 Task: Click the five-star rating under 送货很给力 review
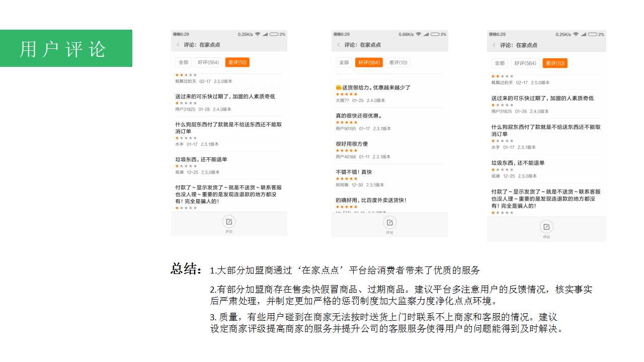pyautogui.click(x=347, y=94)
